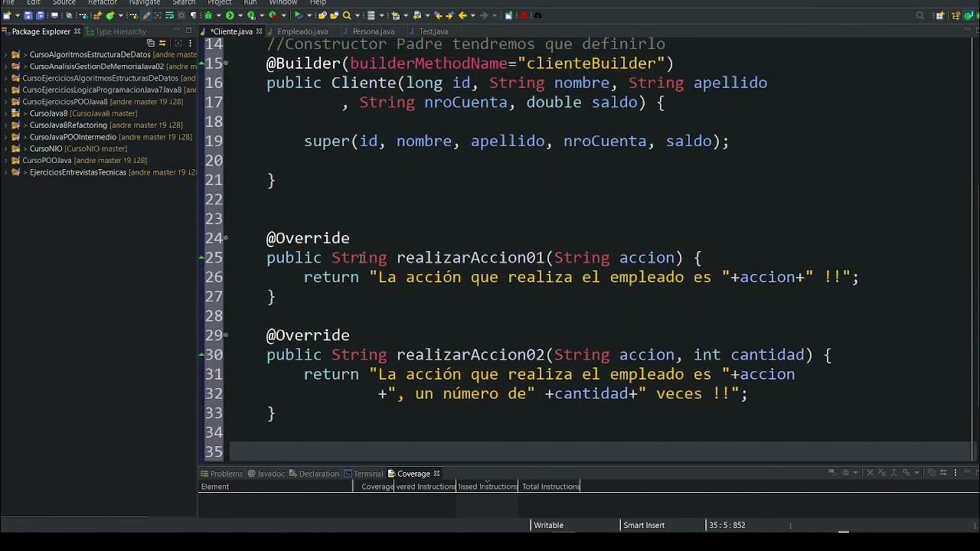The height and width of the screenshot is (551, 980).
Task: Open the Refactor menu
Action: pos(102,2)
